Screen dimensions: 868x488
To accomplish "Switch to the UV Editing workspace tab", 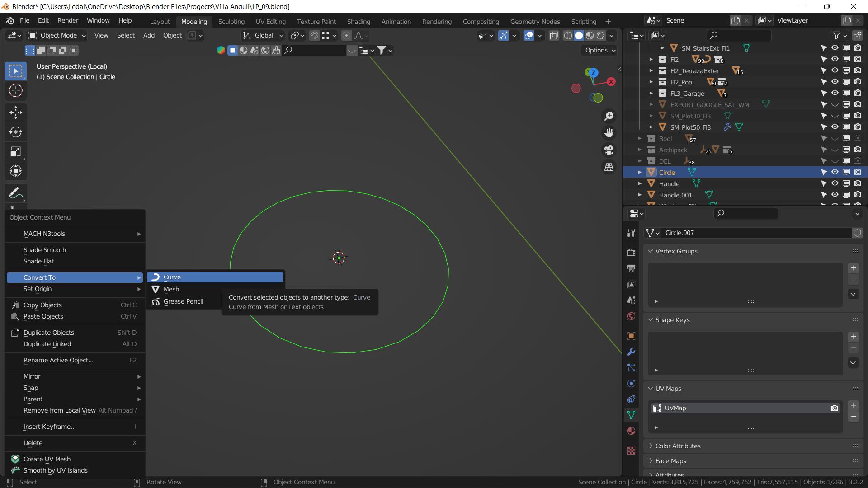I will [x=270, y=22].
